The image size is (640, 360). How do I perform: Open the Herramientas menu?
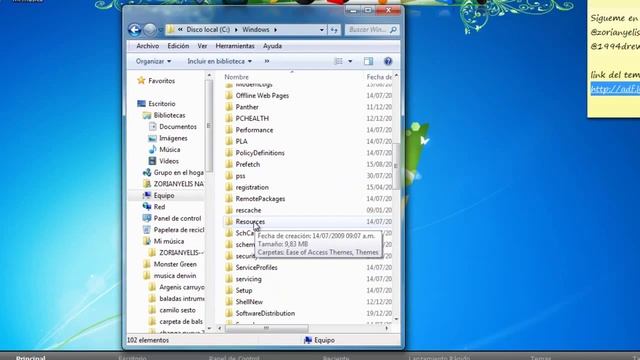tap(235, 46)
